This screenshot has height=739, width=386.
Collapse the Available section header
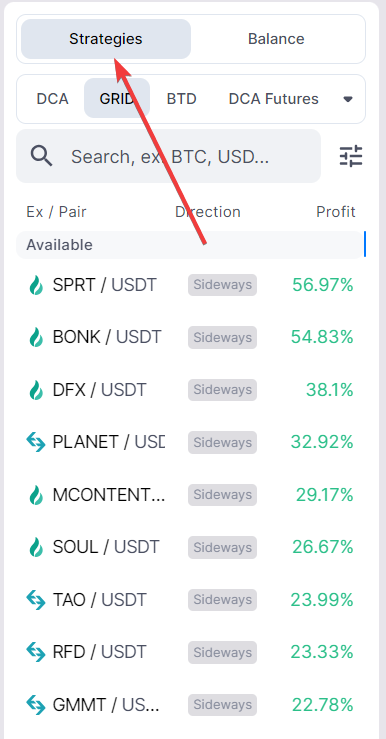point(189,245)
